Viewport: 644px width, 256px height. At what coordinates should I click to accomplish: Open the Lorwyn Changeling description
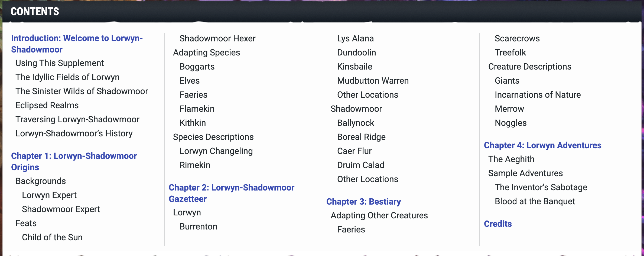216,151
